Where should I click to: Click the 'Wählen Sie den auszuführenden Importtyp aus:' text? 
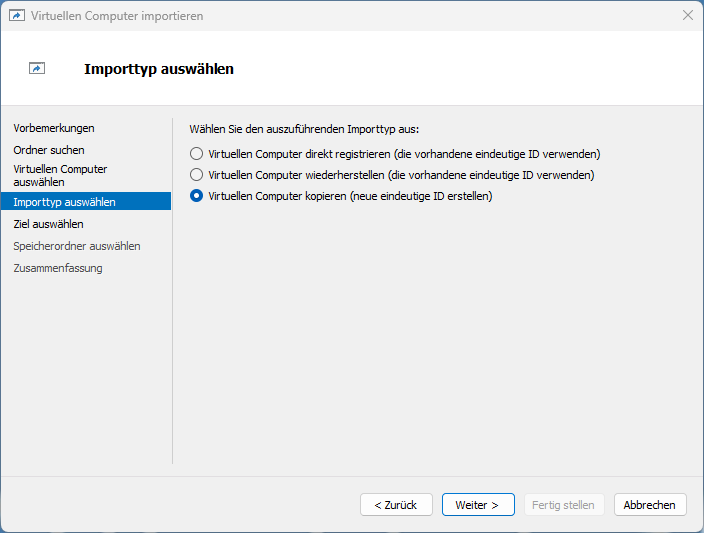304,129
